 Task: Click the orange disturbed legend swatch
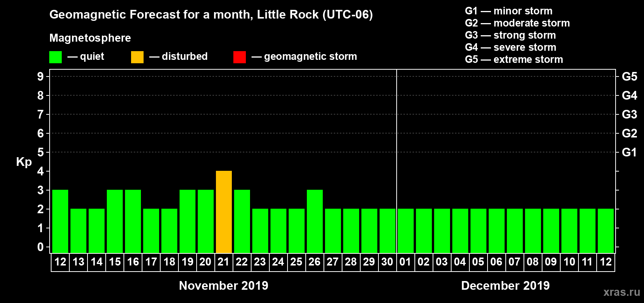(x=137, y=57)
